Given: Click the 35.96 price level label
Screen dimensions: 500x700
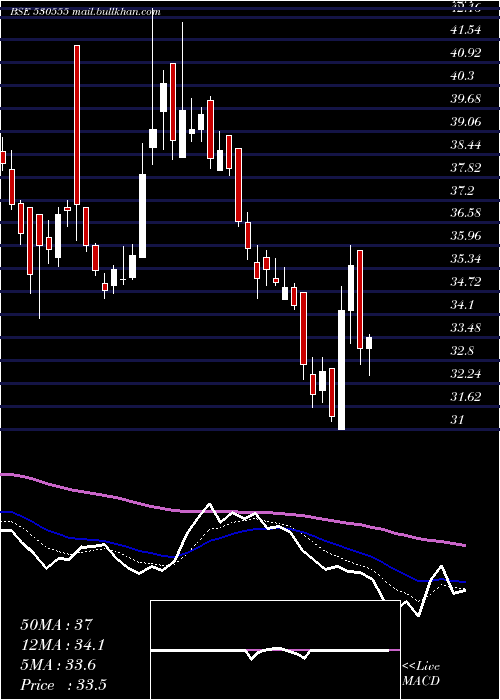Looking at the screenshot, I should [466, 235].
